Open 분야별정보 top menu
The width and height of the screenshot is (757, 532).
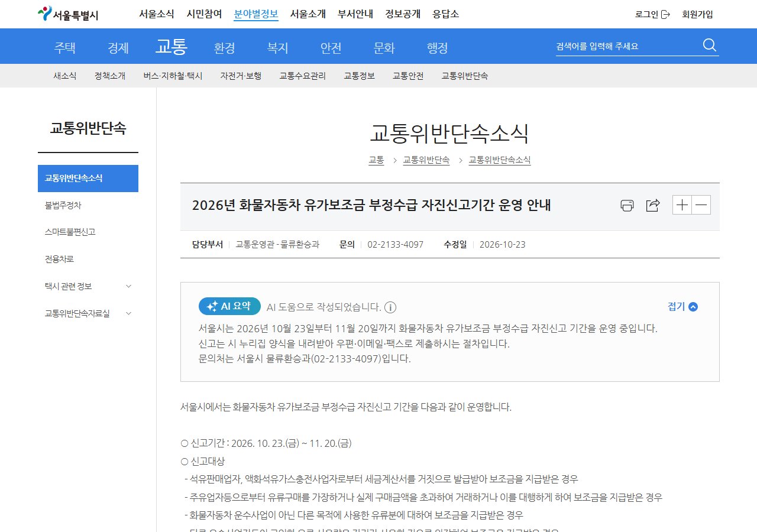pos(256,14)
